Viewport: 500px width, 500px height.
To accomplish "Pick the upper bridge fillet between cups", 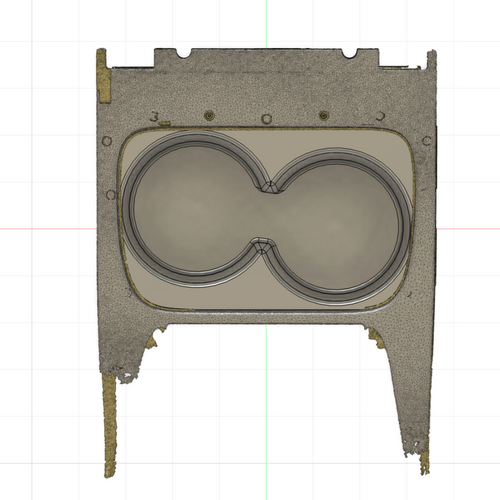I will coord(270,187).
